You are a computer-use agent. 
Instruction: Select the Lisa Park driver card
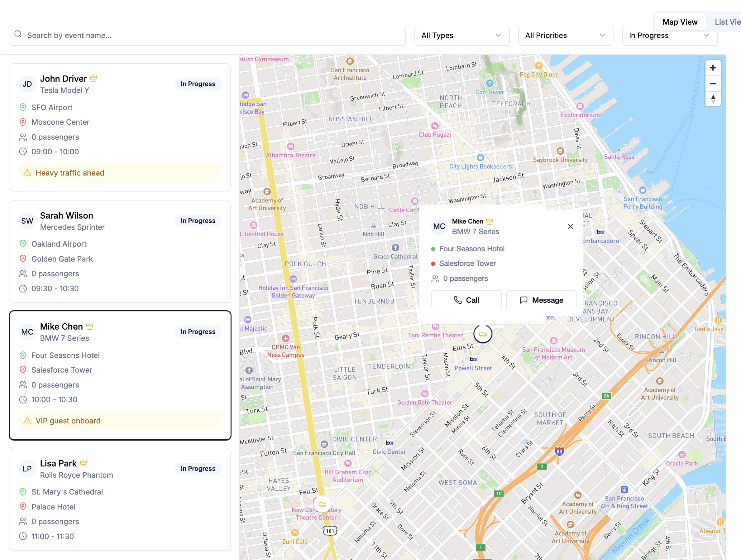coord(120,499)
